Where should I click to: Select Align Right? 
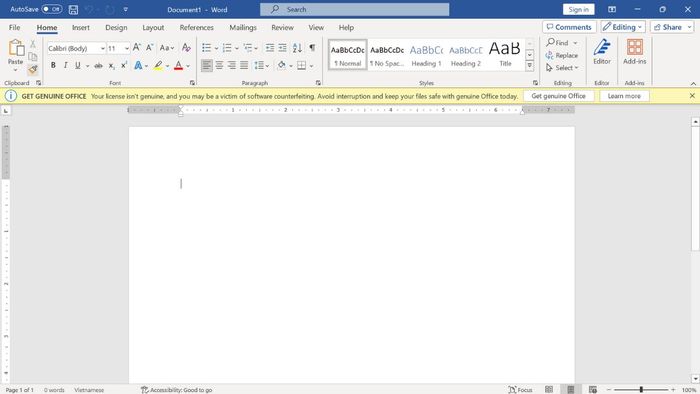coord(232,66)
